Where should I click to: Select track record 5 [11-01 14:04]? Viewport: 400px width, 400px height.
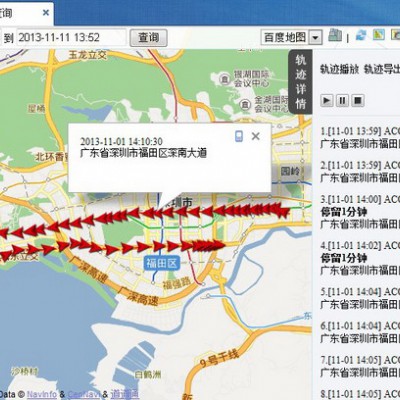coord(360,298)
